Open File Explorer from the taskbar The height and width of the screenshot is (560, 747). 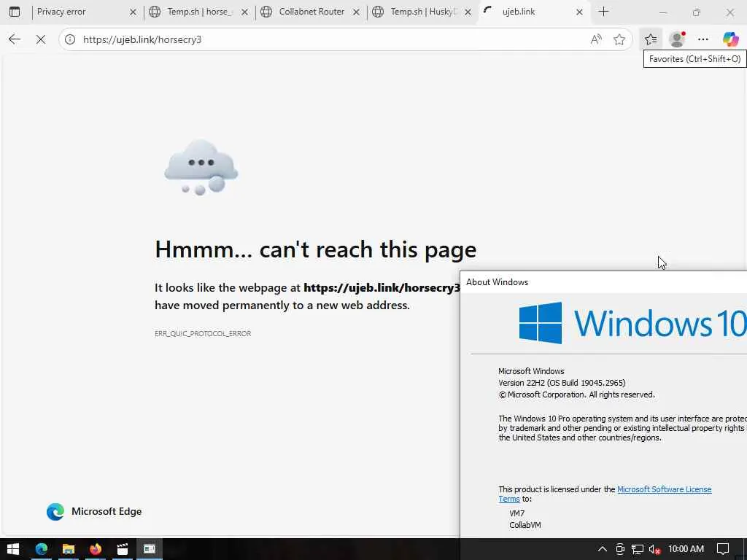[69, 549]
